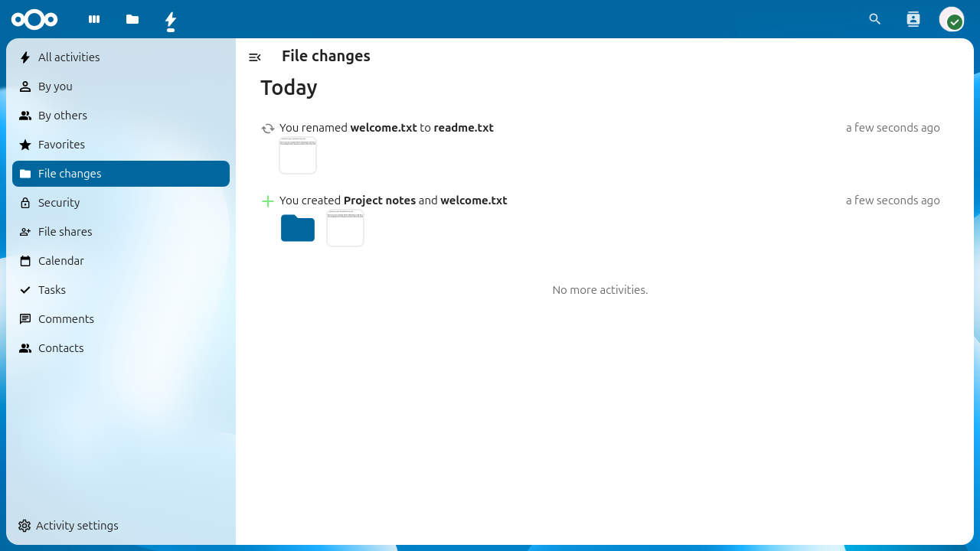Open the Project notes folder thumbnail

tap(297, 228)
